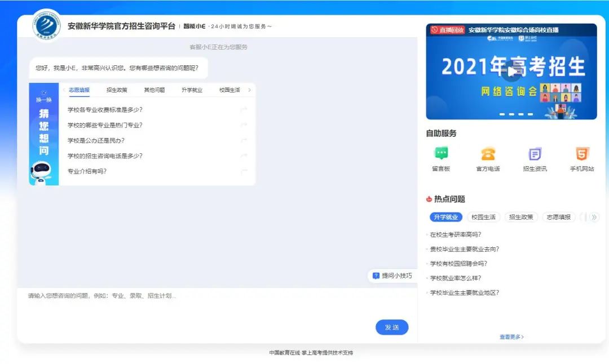Image resolution: width=609 pixels, height=364 pixels.
Task: Click share arrow beside 学校的招生咨询电话是多少
Action: tap(244, 156)
